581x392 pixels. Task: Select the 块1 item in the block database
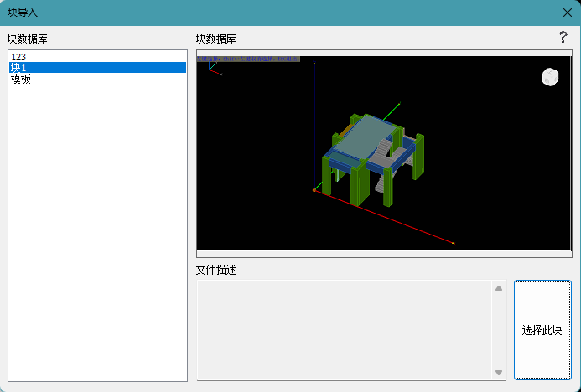click(18, 68)
